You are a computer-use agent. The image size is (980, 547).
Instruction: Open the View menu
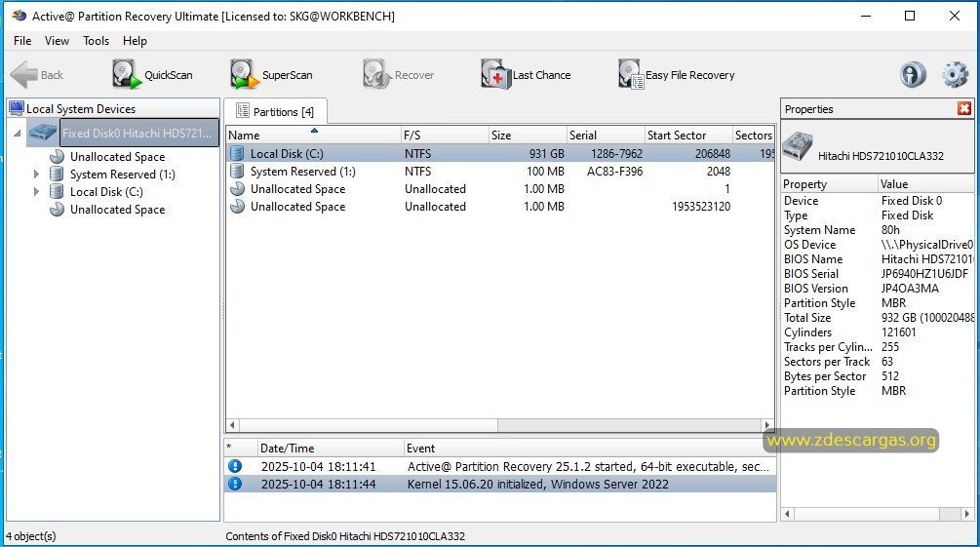[x=57, y=41]
